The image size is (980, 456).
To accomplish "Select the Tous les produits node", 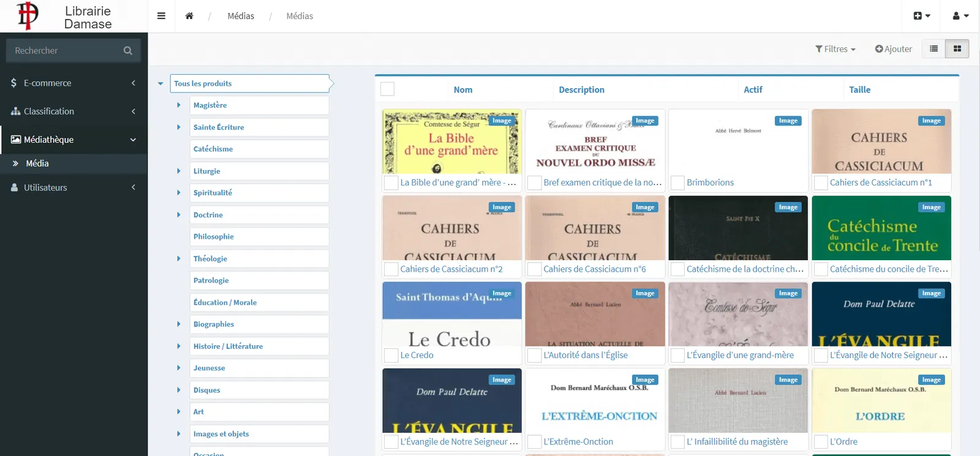I will pyautogui.click(x=250, y=84).
